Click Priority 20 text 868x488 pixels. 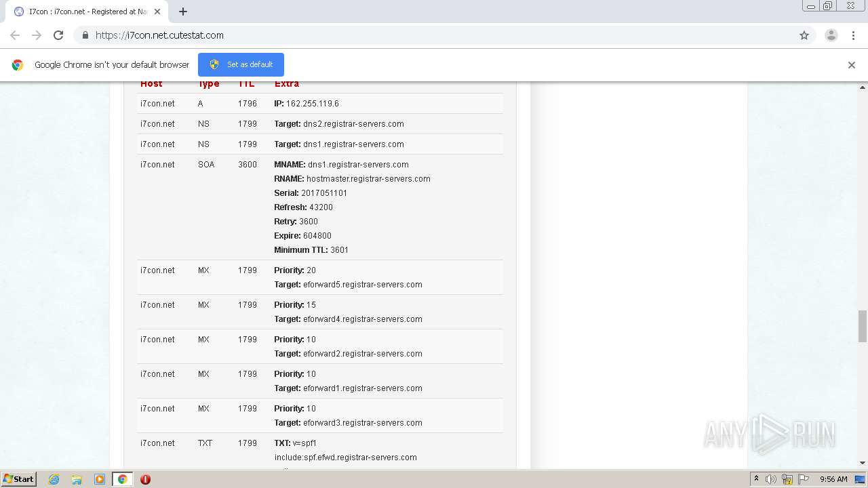point(295,270)
